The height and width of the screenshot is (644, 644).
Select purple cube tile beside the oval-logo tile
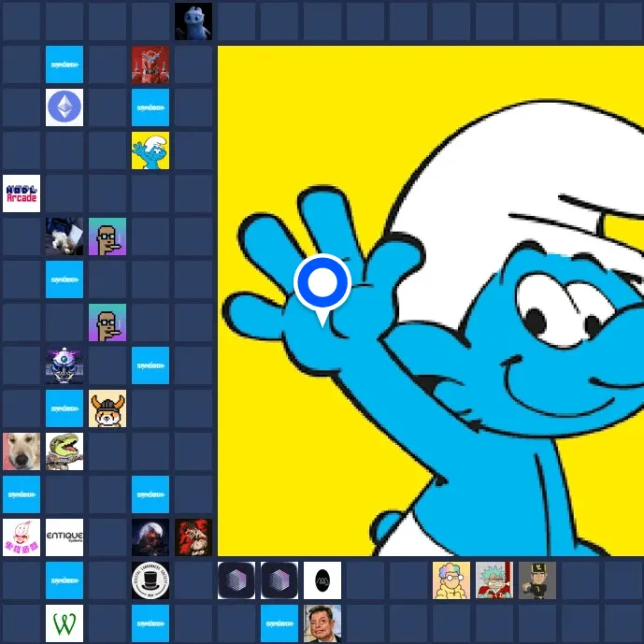click(x=279, y=580)
